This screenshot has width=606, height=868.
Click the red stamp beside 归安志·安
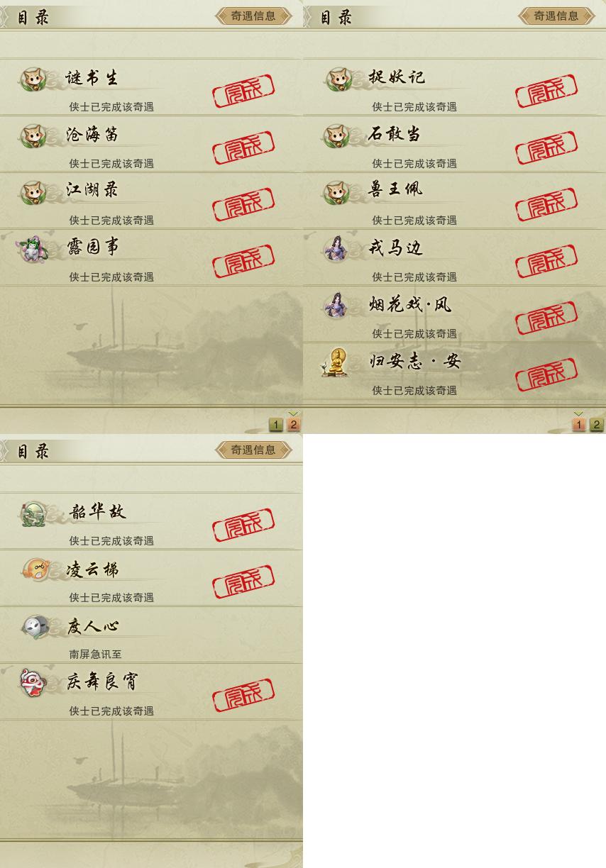coord(546,375)
